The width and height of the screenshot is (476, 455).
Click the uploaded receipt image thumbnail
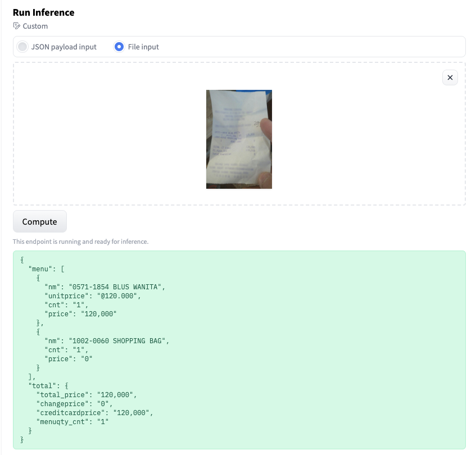(239, 139)
